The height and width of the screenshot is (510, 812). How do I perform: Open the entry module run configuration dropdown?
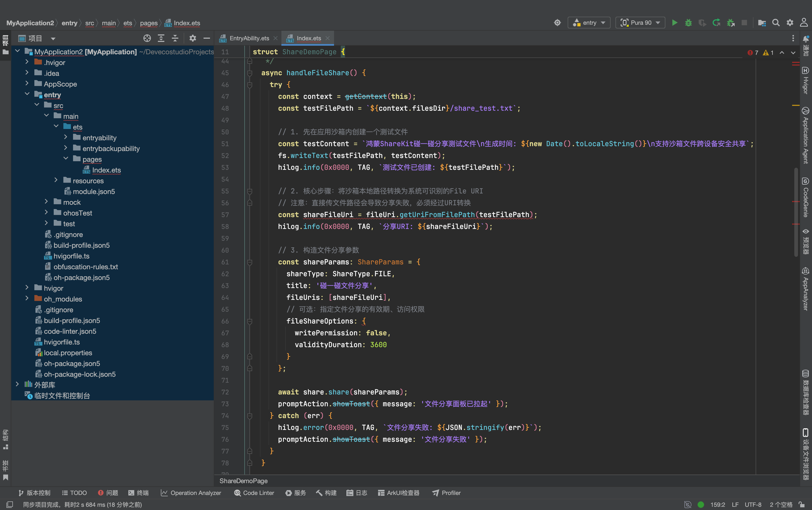coord(589,23)
